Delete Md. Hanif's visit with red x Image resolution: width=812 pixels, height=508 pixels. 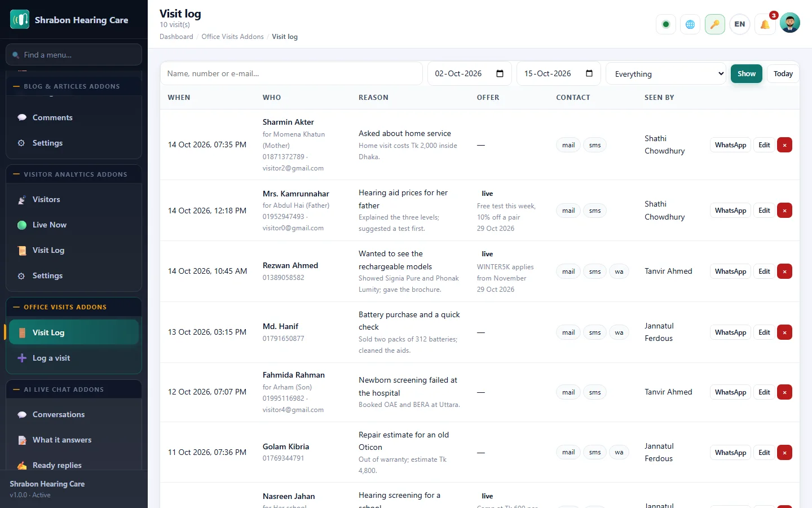tap(784, 332)
